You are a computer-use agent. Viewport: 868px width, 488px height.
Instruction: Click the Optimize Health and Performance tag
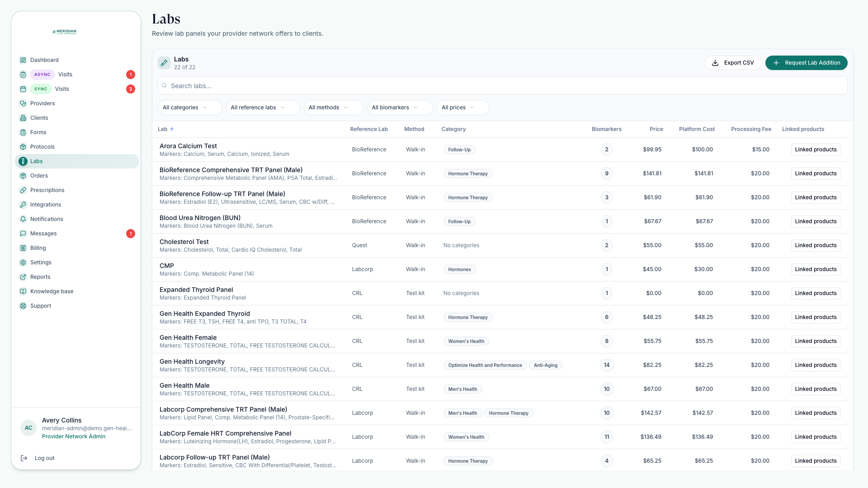tap(485, 365)
